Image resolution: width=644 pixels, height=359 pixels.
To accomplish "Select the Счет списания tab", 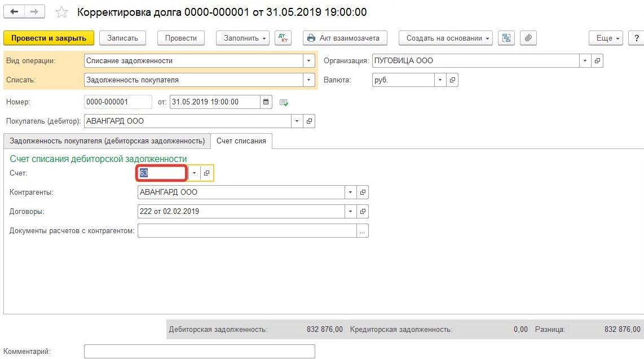I will (x=241, y=141).
